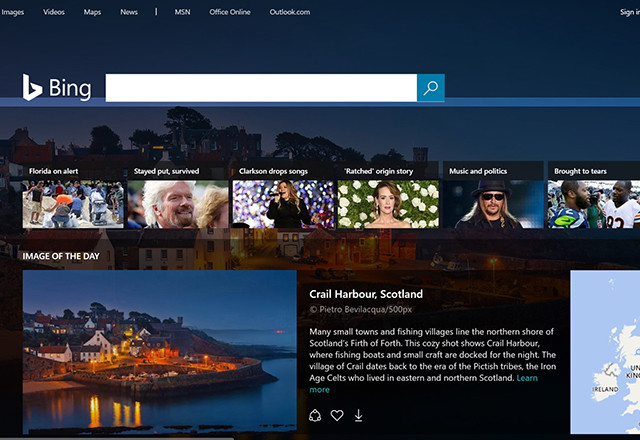640x440 pixels.
Task: Go to MSN link
Action: pos(182,12)
